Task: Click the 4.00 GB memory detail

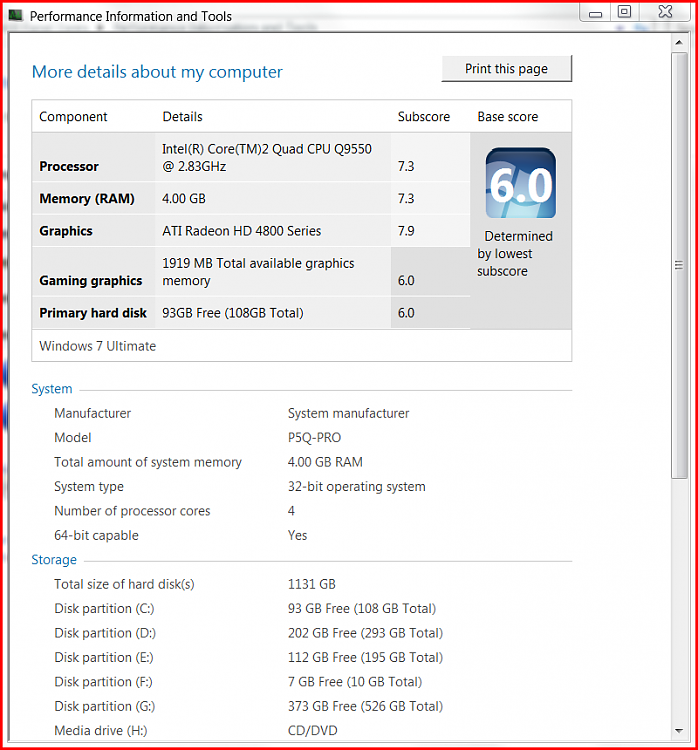Action: [184, 199]
